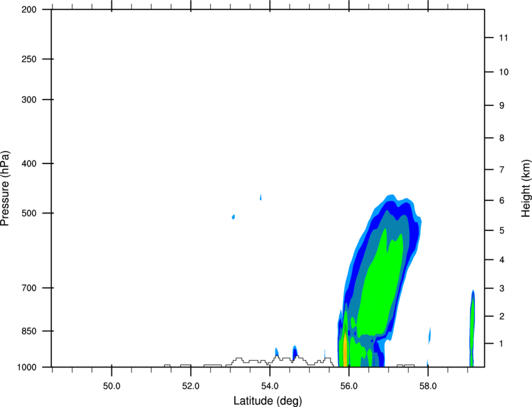The width and height of the screenshot is (532, 407).
Task: Pick the 6 km height label
Action: coord(502,200)
